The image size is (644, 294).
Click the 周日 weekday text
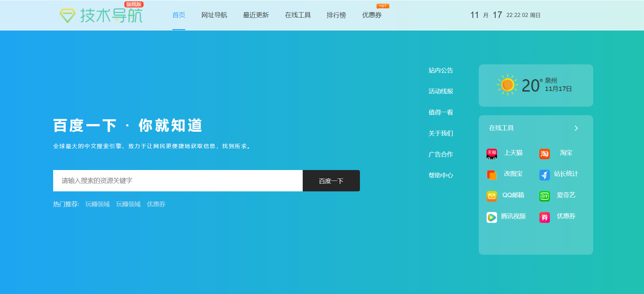(535, 15)
